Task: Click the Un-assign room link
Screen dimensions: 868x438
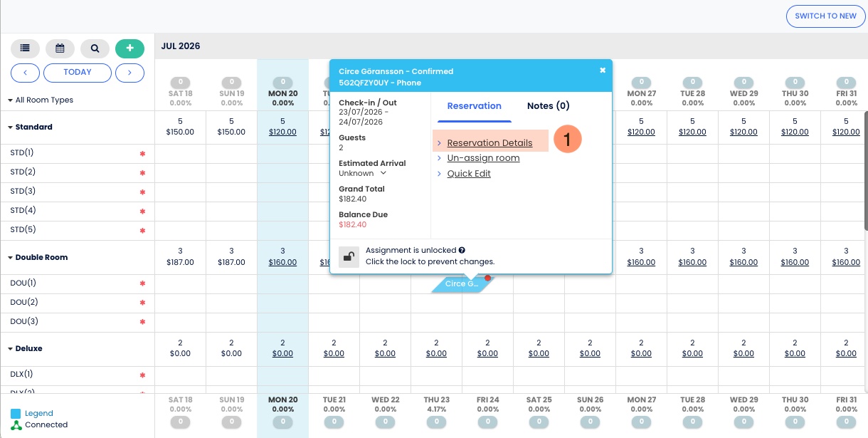Action: click(x=483, y=158)
